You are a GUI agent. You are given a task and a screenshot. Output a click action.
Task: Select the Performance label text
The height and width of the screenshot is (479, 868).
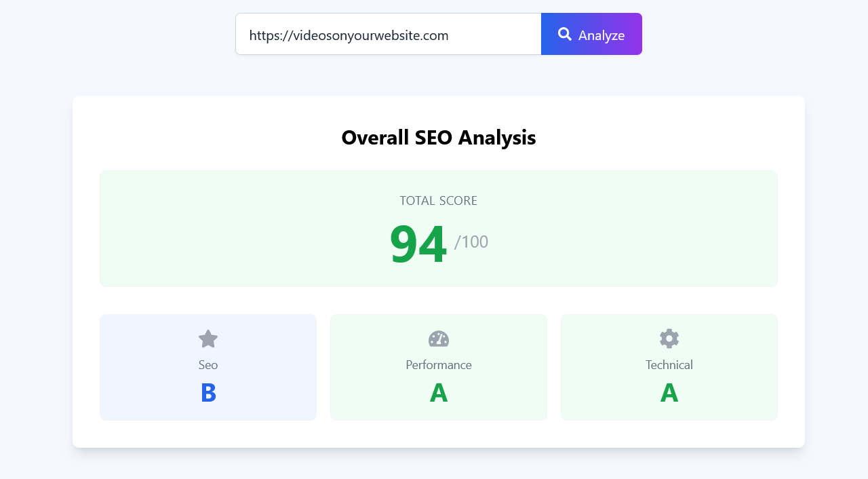(439, 365)
